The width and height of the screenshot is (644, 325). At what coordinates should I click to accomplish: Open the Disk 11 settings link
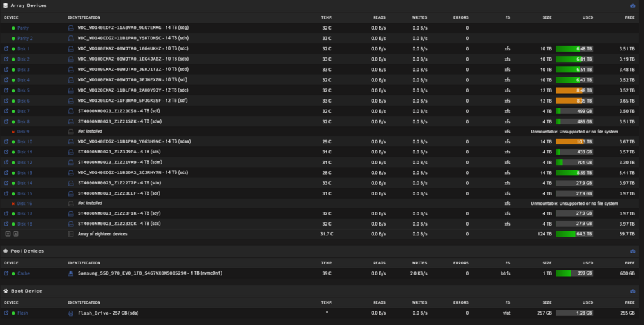point(24,152)
